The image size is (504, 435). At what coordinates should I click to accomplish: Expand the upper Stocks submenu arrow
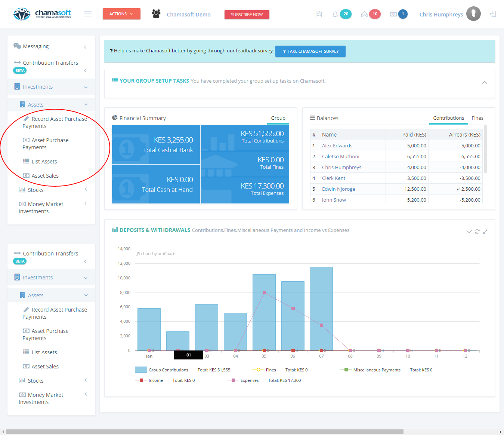tap(86, 189)
